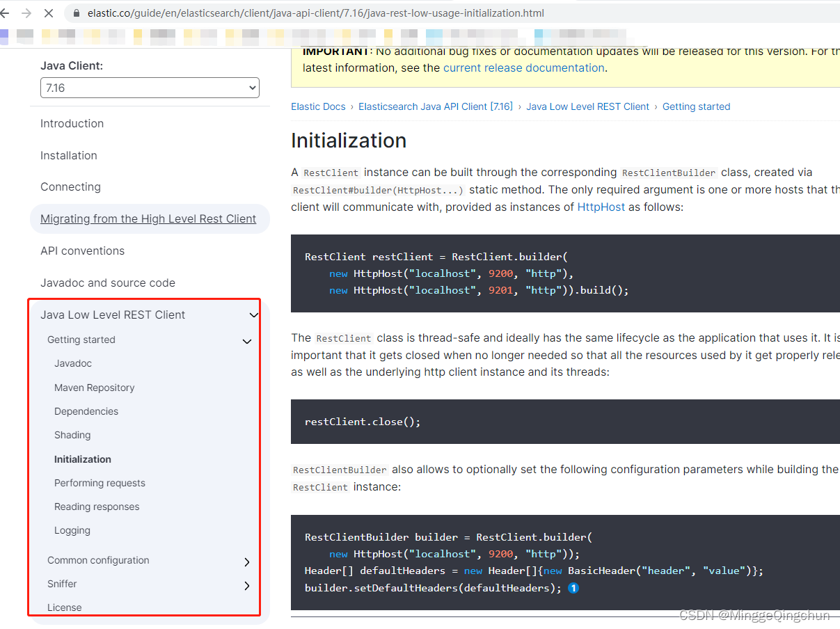Open the current release documentation link
This screenshot has height=629, width=840.
523,67
